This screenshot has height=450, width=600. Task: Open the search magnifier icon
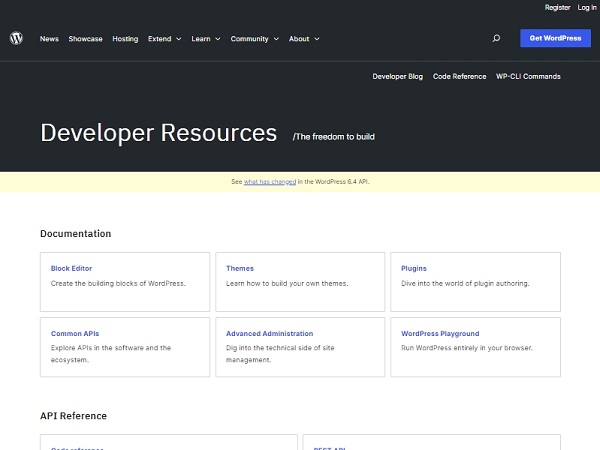pos(496,38)
